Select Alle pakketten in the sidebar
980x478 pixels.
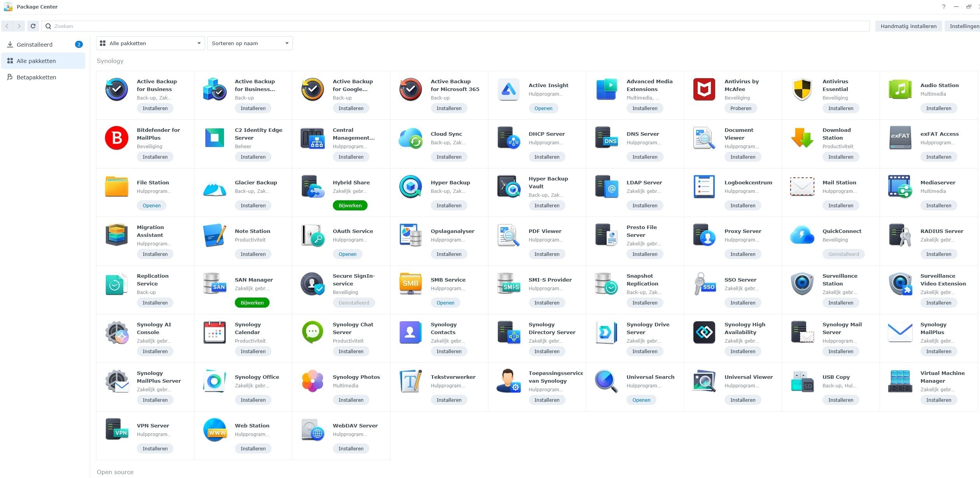tap(43, 61)
